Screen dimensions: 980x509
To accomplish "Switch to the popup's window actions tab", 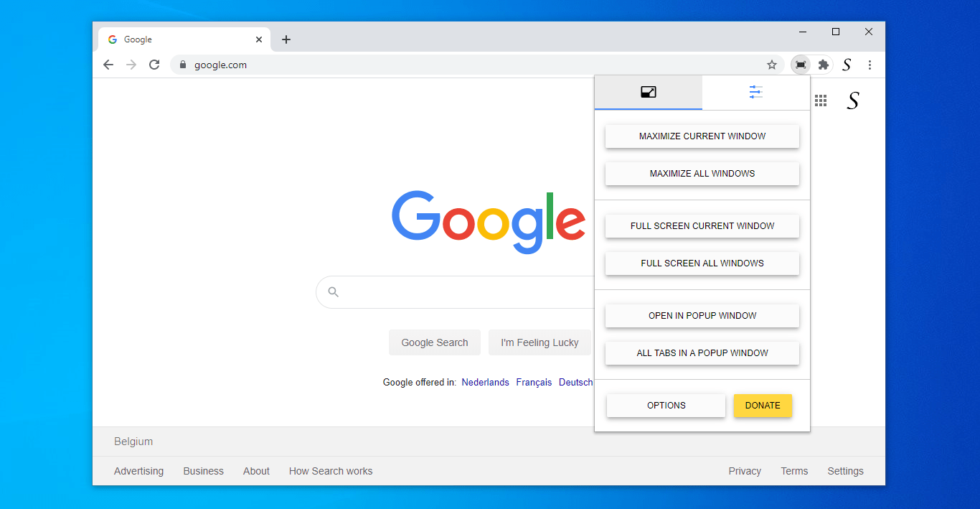I will (x=649, y=92).
